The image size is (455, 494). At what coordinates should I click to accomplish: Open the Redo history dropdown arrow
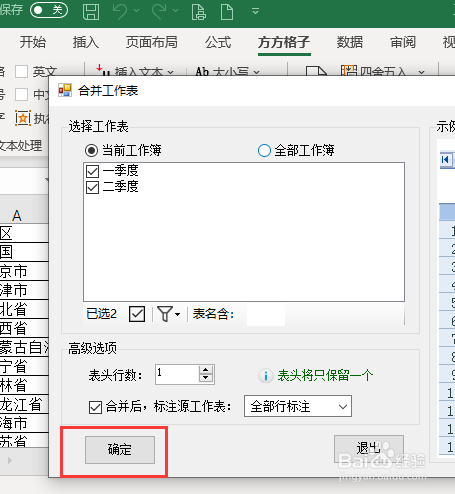pyautogui.click(x=176, y=11)
